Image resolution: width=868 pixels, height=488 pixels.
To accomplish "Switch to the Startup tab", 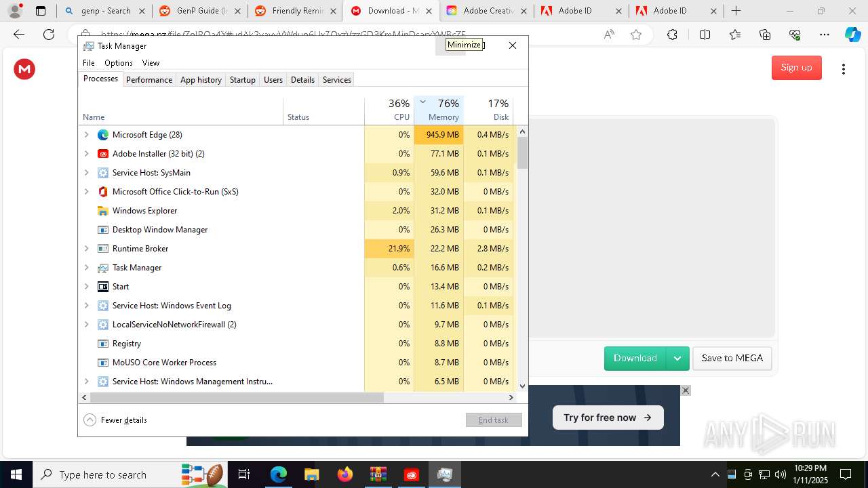I will 242,80.
